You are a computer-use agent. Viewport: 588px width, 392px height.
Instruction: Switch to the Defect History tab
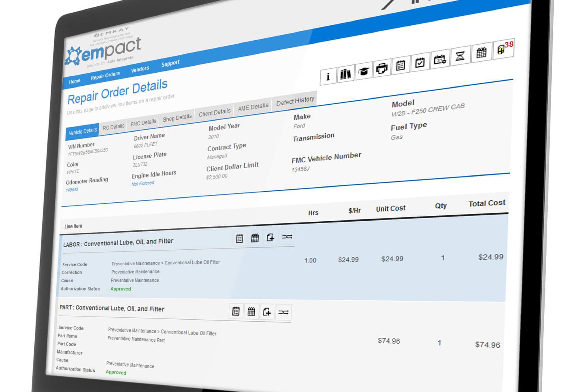click(x=295, y=101)
